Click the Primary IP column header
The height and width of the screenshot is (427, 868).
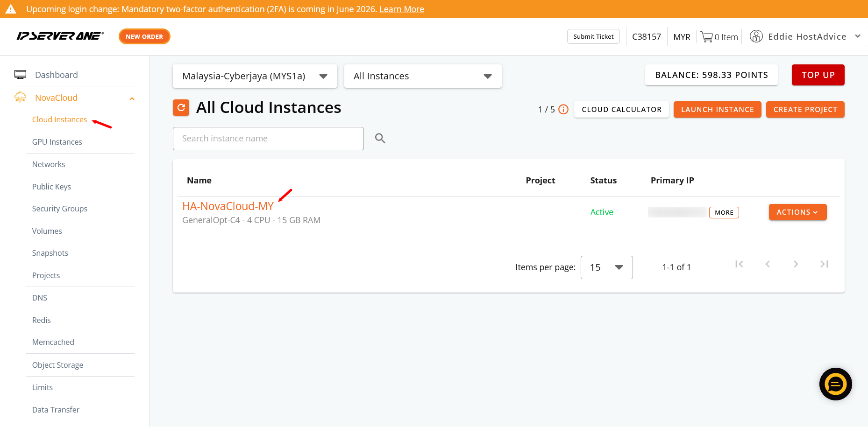pos(672,181)
